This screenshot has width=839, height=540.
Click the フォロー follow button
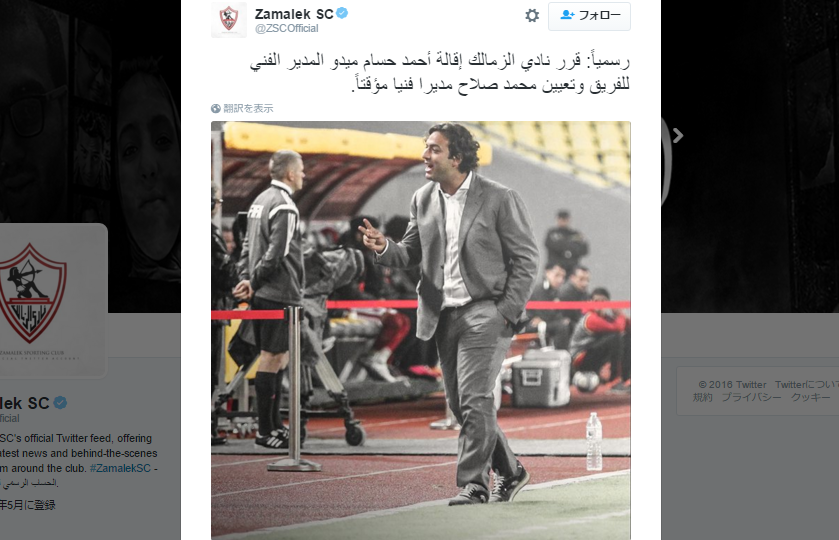pos(589,16)
